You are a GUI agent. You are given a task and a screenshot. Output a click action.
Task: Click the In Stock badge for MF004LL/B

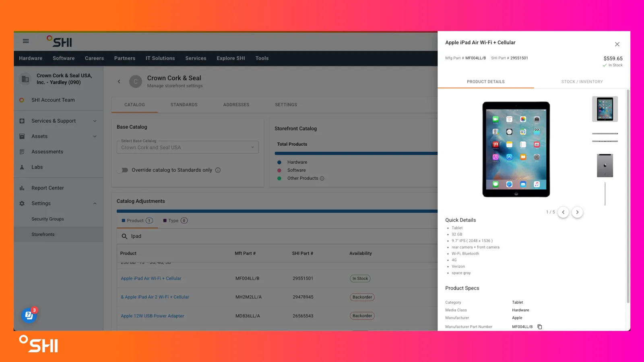tap(360, 279)
